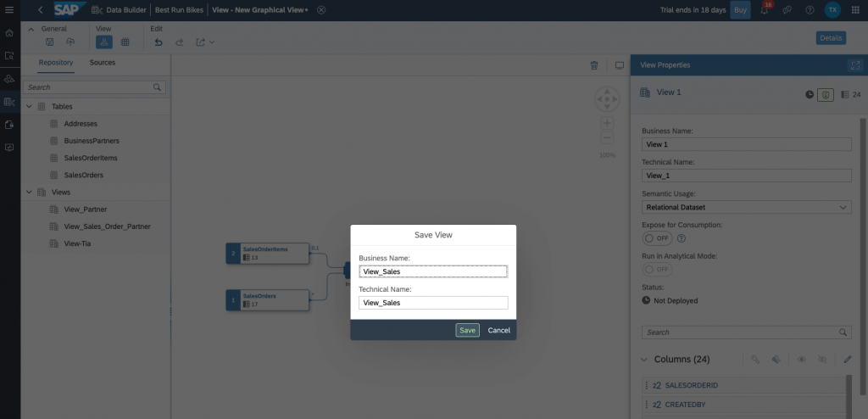Toggle Expose for Consumption switch
The height and width of the screenshot is (419, 868).
pos(657,238)
